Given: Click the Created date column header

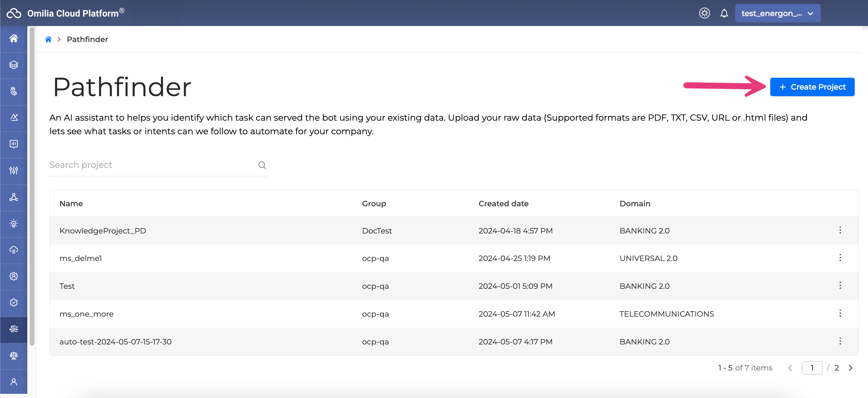Looking at the screenshot, I should coord(503,204).
